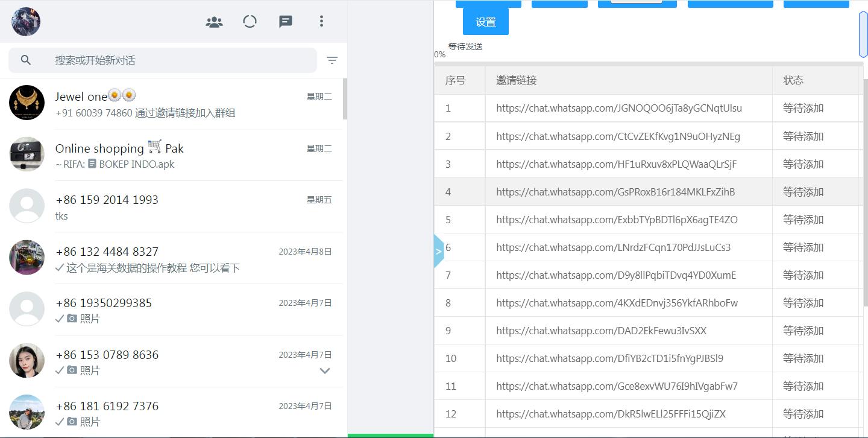Click the checkmark receipt icon under +86 132 4484 8327
This screenshot has width=868, height=438.
tap(60, 268)
